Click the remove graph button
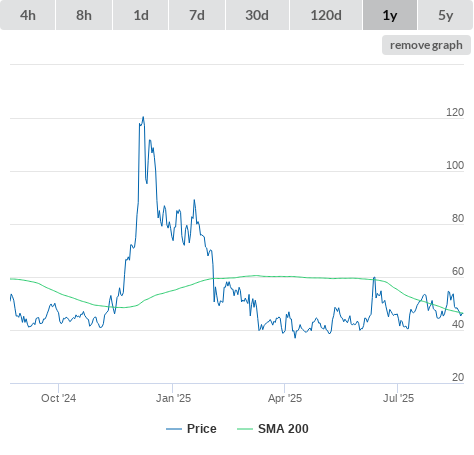Screen dimensions: 474x455 [x=426, y=45]
